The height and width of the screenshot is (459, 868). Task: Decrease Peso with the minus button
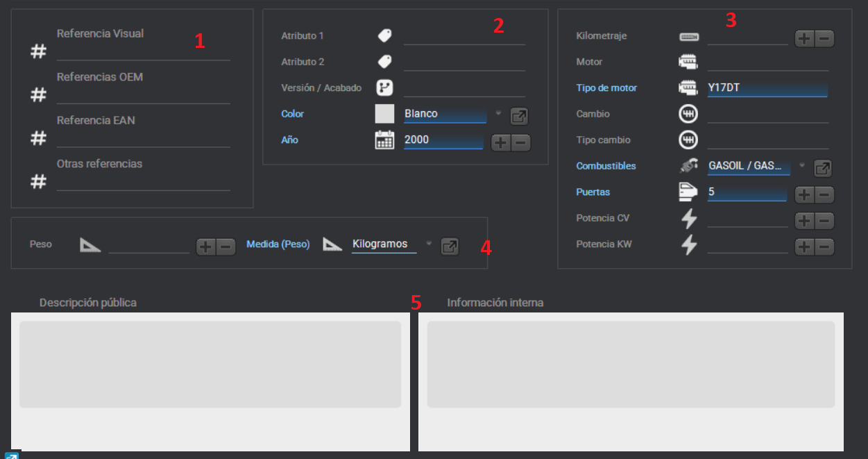click(x=226, y=247)
